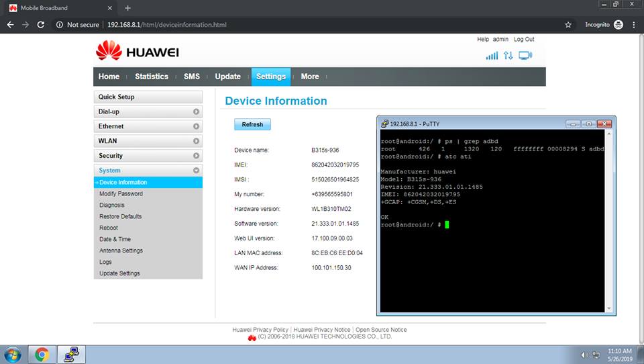Select Device Information in sidebar

click(x=148, y=182)
